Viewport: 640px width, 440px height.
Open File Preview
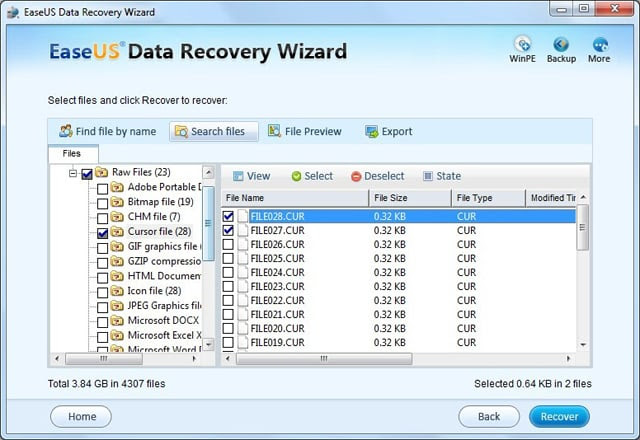304,131
